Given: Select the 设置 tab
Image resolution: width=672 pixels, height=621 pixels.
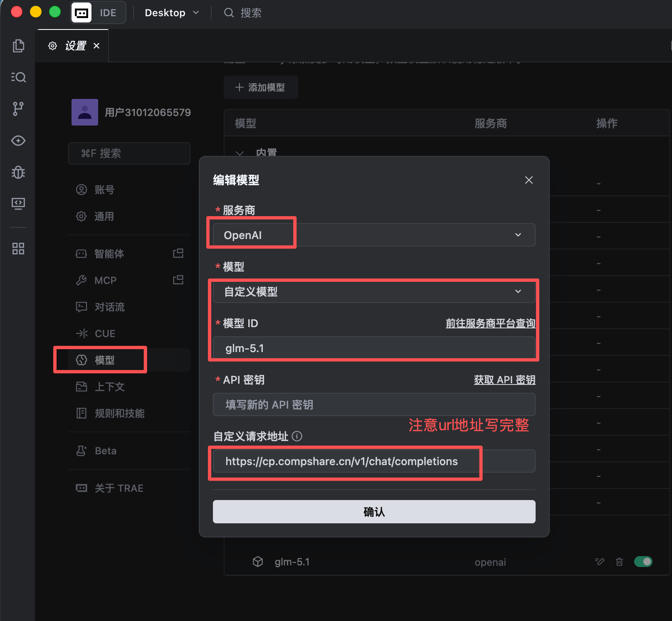Looking at the screenshot, I should pos(72,46).
